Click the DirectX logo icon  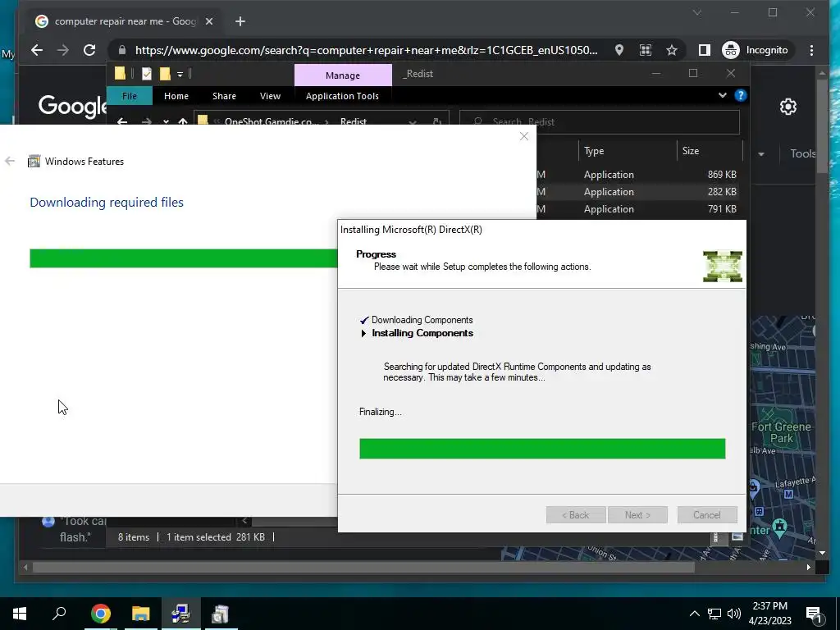[x=723, y=267]
